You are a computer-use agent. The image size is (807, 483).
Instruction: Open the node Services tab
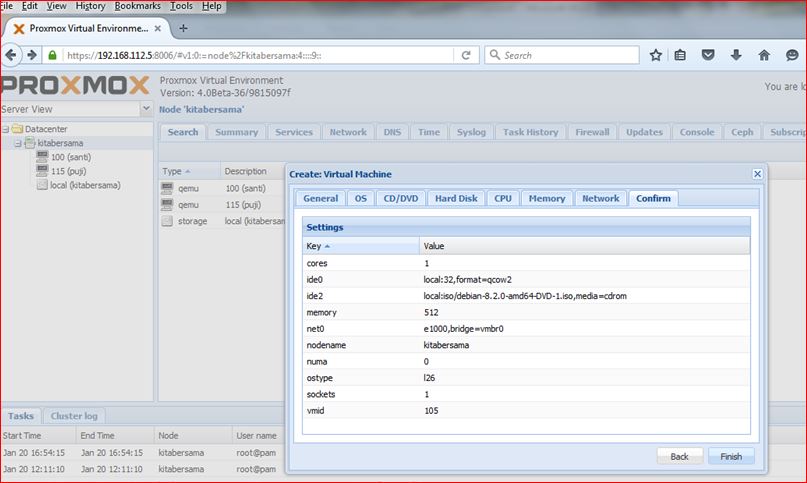tap(294, 132)
